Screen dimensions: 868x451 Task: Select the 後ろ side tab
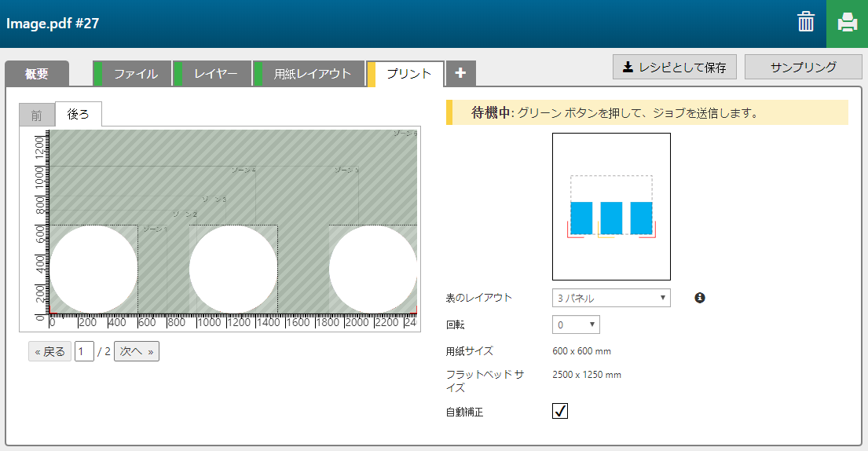tap(79, 115)
